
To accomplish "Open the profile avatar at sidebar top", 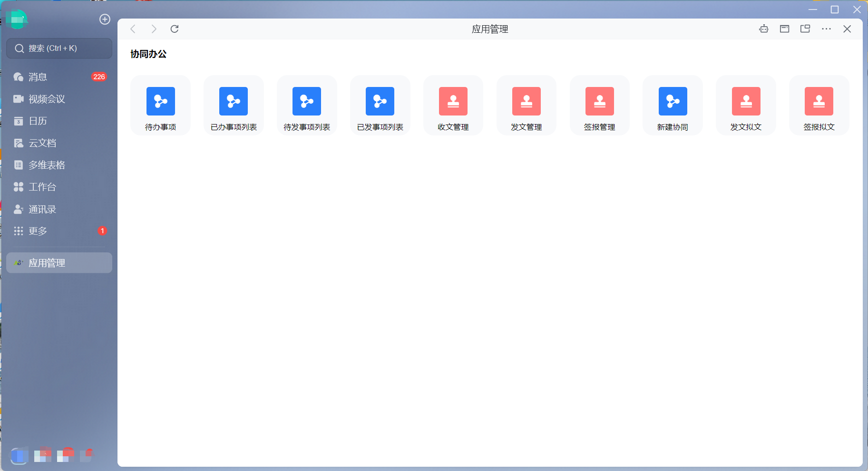I will pos(17,19).
